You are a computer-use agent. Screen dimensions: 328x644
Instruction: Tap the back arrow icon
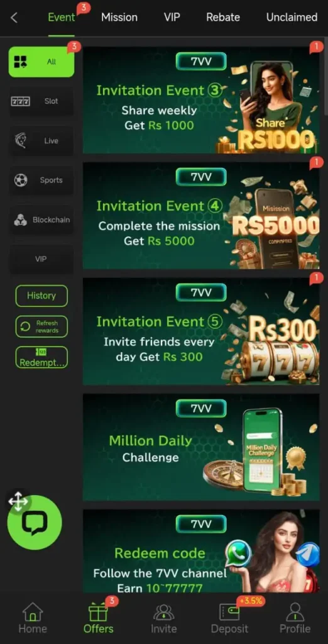(14, 18)
